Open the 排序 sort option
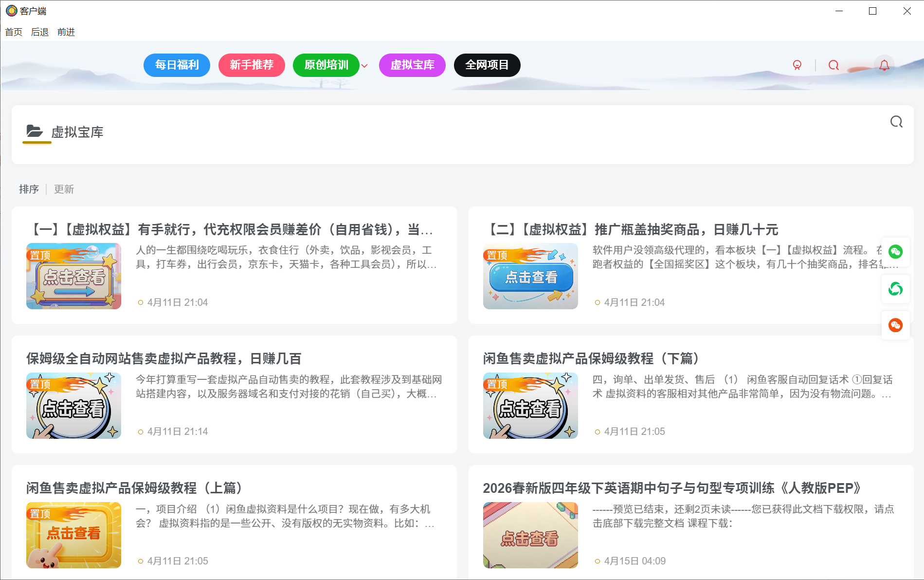 click(x=29, y=189)
